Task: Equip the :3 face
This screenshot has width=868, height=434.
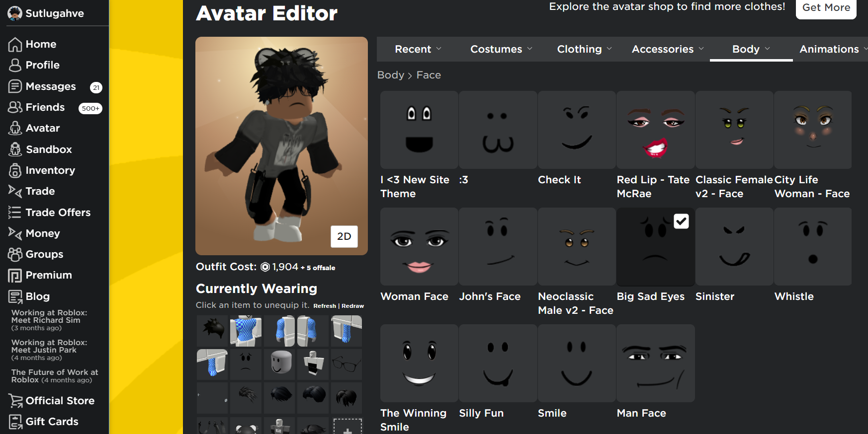Action: [x=498, y=130]
